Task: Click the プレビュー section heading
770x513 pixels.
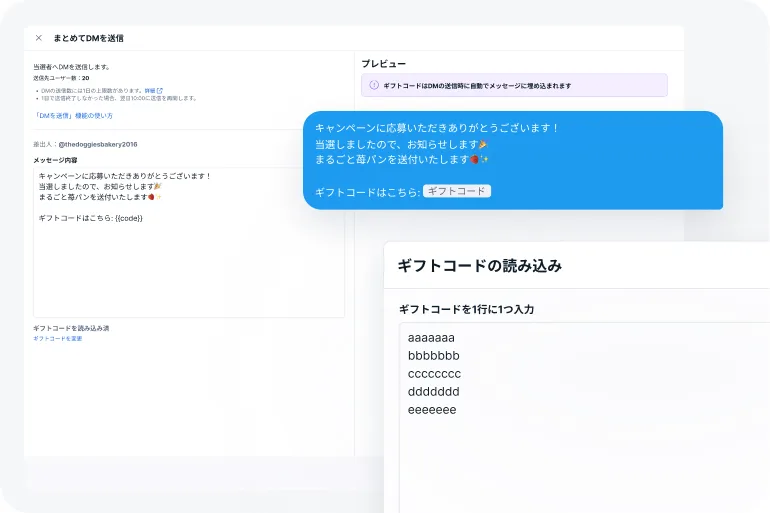Action: click(383, 63)
